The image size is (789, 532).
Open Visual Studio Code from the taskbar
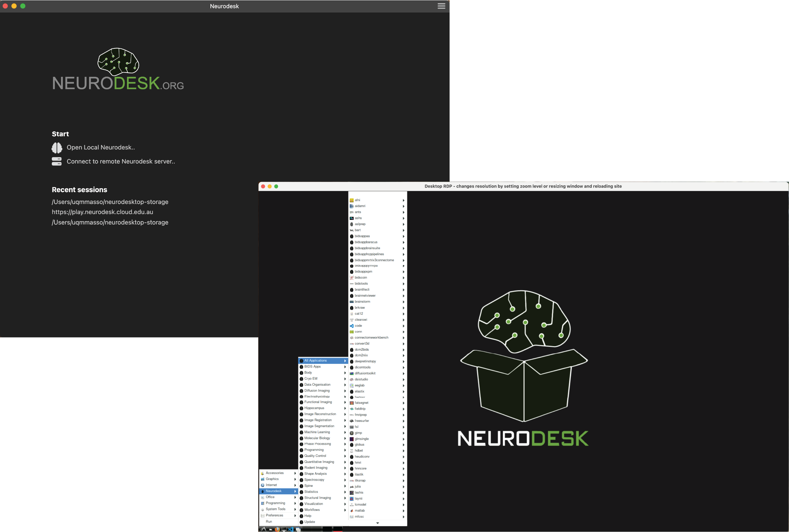291,529
